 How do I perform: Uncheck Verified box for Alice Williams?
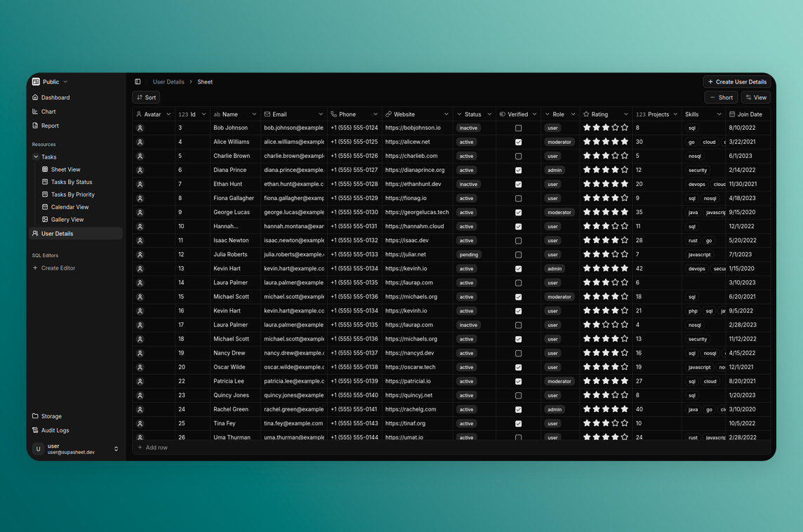[x=519, y=142]
